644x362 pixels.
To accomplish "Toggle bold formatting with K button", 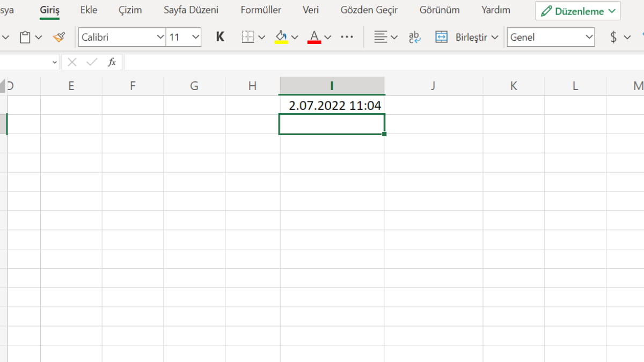I will click(x=219, y=37).
